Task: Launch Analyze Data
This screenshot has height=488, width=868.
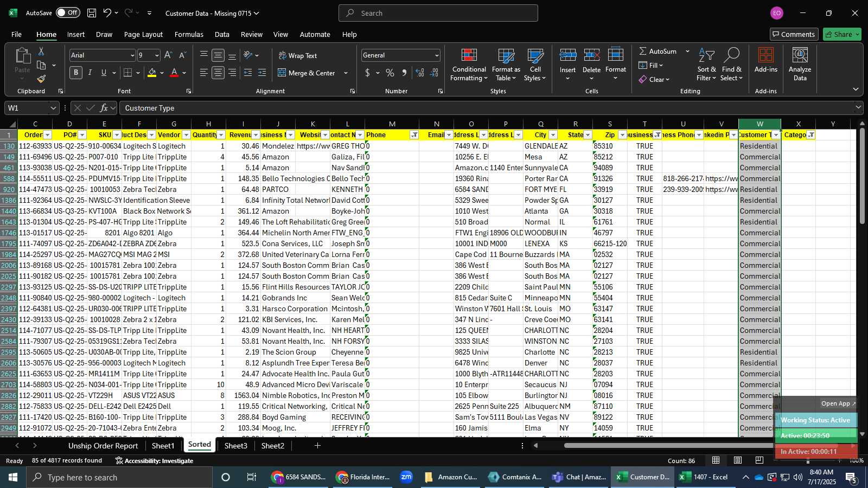Action: click(800, 65)
